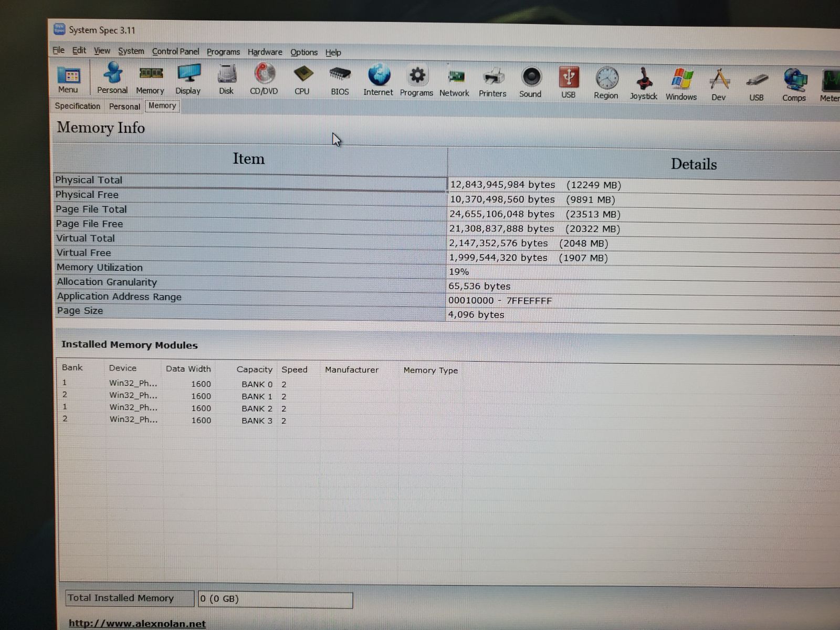
Task: Open the red USB icon
Action: tap(569, 83)
